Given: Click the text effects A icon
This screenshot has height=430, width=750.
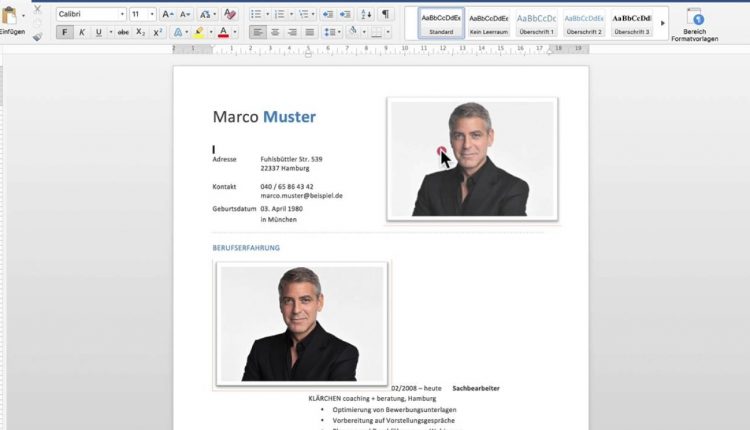Looking at the screenshot, I should click(x=177, y=33).
